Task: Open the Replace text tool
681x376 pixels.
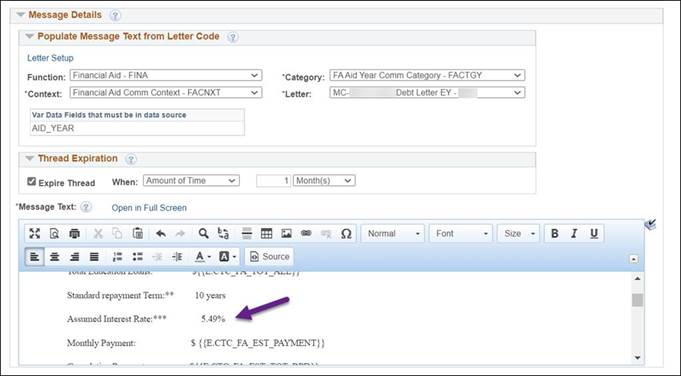Action: tap(223, 234)
